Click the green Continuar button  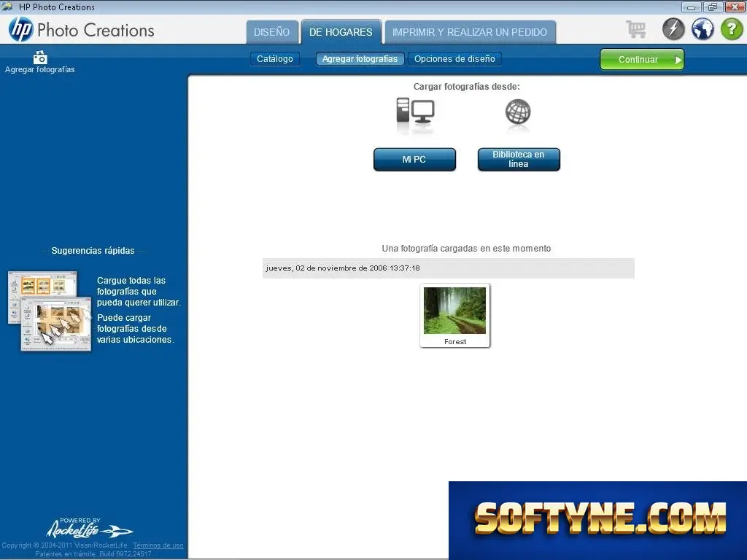642,60
